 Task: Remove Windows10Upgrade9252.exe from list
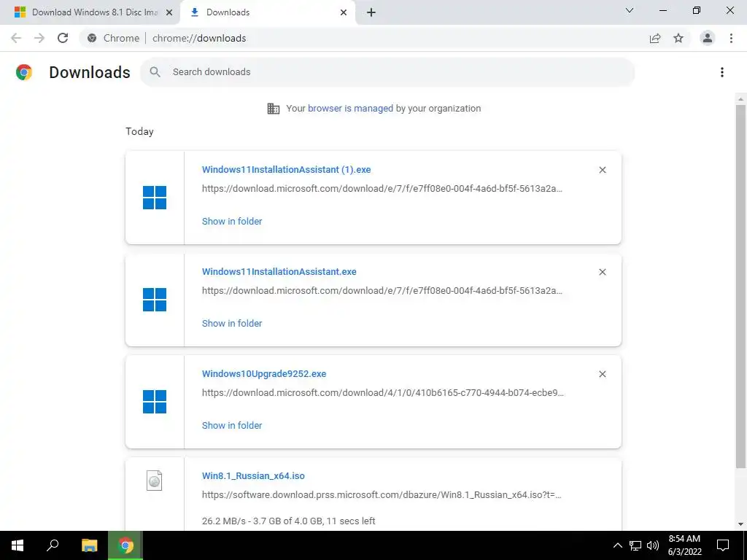[602, 374]
